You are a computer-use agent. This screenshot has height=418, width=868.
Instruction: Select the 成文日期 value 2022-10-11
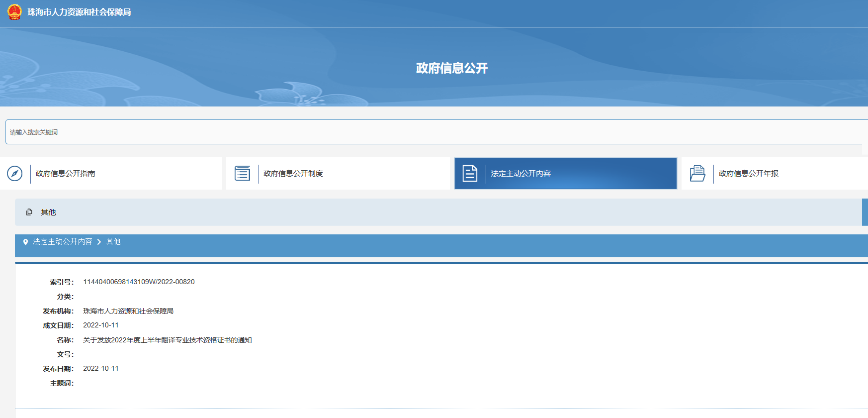point(101,325)
